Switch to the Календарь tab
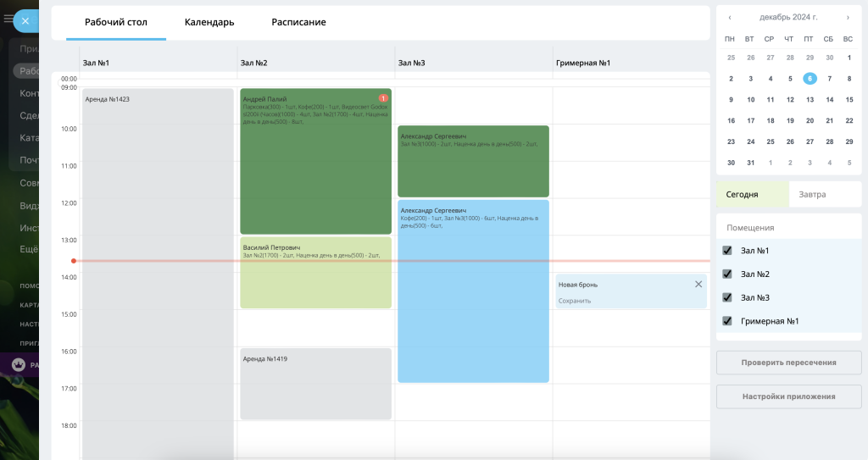This screenshot has width=868, height=460. tap(209, 22)
